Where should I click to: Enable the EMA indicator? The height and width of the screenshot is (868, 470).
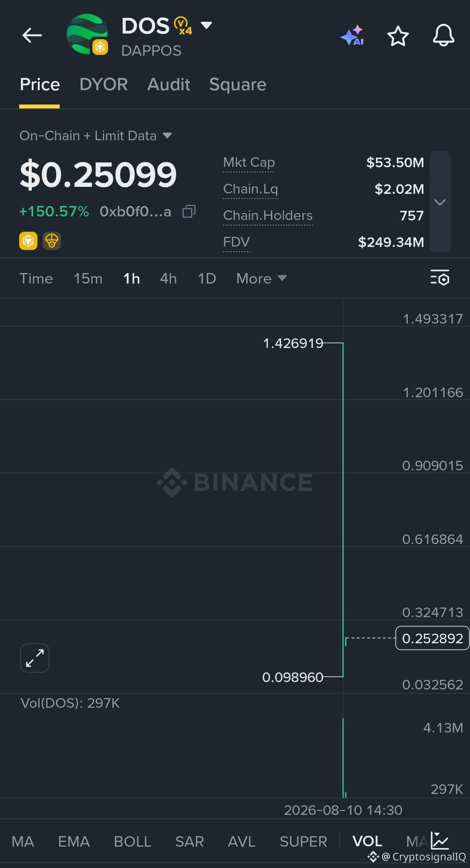coord(74,841)
